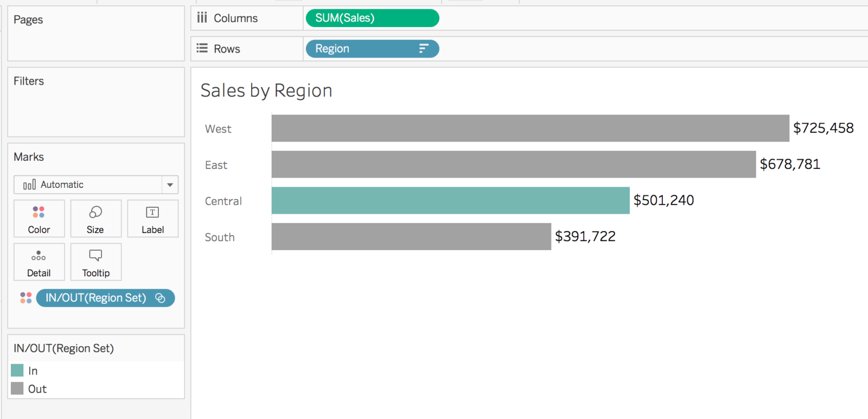Click the gray Out legend swatch
This screenshot has height=419, width=868.
[17, 389]
